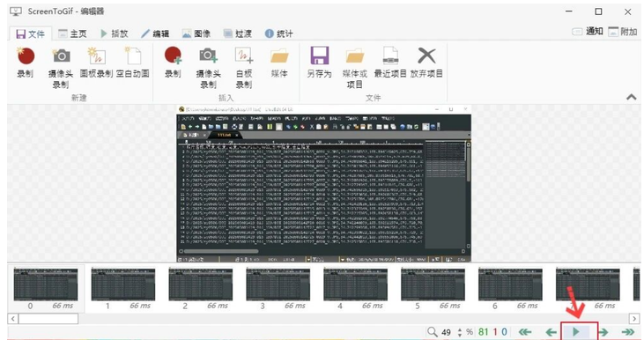The width and height of the screenshot is (644, 340).
Task: Jump to last frame double-arrow
Action: click(628, 332)
